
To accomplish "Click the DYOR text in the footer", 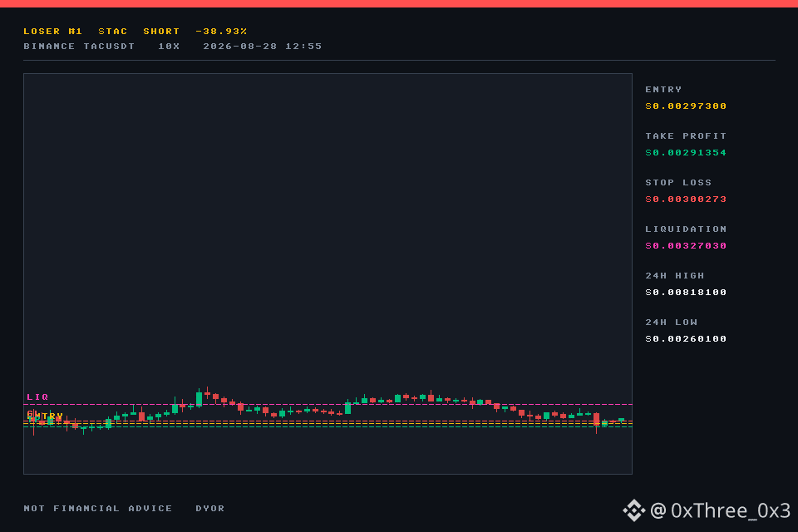I will click(210, 508).
